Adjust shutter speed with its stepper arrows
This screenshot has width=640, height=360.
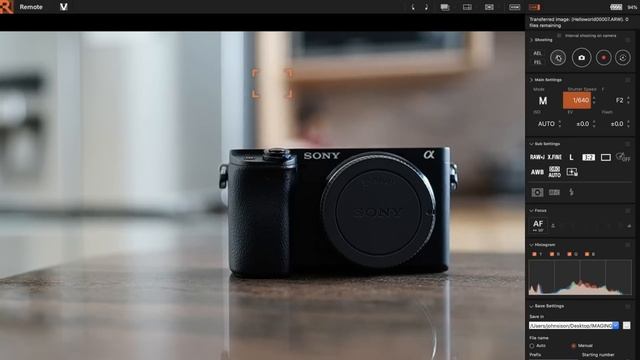[x=594, y=100]
